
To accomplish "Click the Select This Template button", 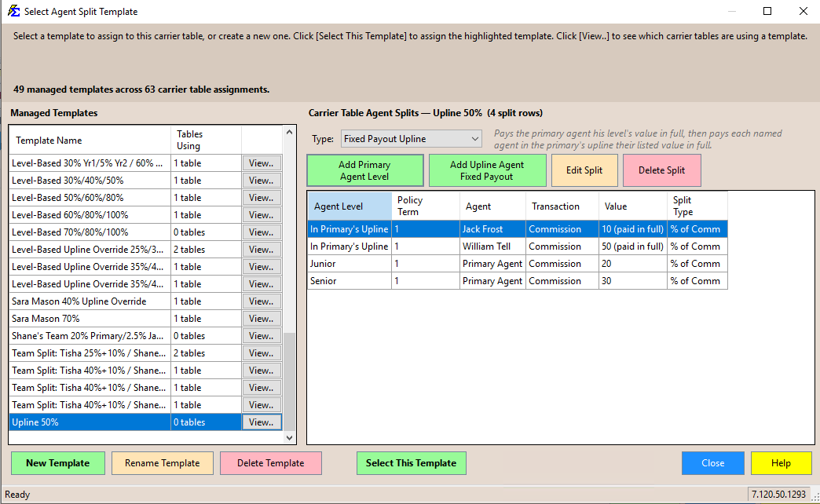I will point(411,463).
